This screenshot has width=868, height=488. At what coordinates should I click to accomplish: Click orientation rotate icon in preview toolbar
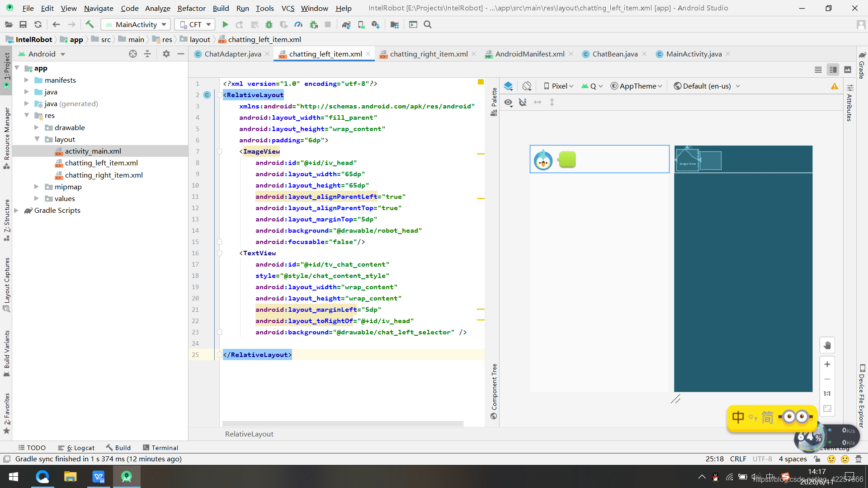click(x=527, y=86)
